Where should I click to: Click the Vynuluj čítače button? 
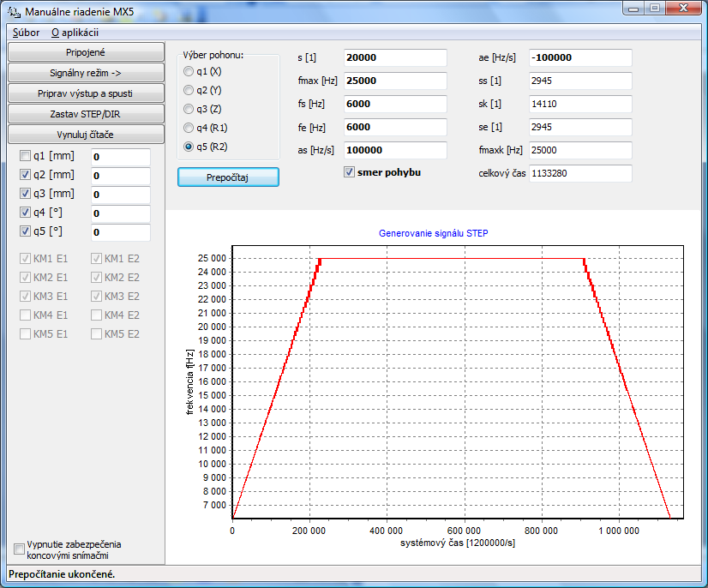(86, 135)
